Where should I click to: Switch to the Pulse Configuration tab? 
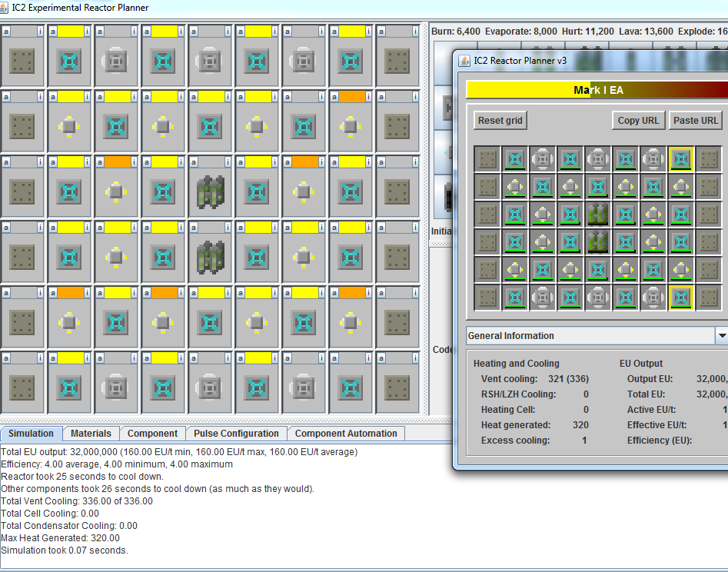coord(236,433)
